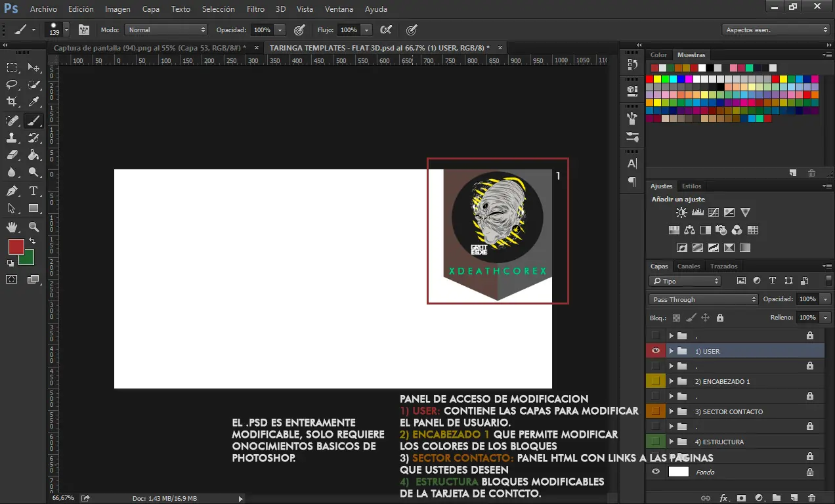The width and height of the screenshot is (835, 504).
Task: Select the Zoom magnifier tool
Action: point(33,227)
